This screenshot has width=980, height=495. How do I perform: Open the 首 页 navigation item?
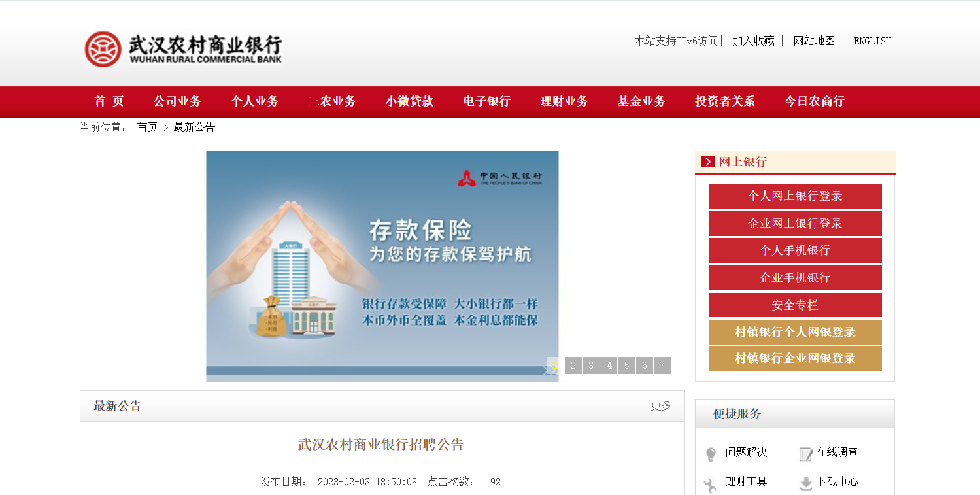click(x=109, y=101)
